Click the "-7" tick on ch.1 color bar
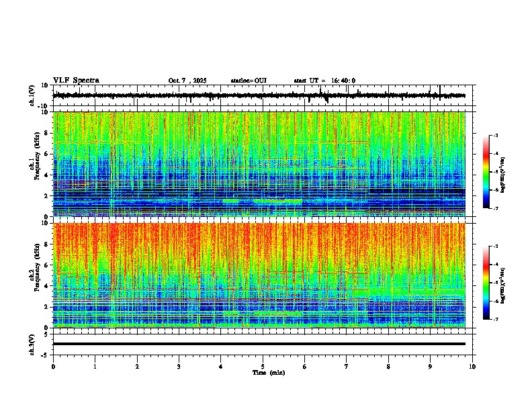This screenshot has width=532, height=411. coord(495,208)
